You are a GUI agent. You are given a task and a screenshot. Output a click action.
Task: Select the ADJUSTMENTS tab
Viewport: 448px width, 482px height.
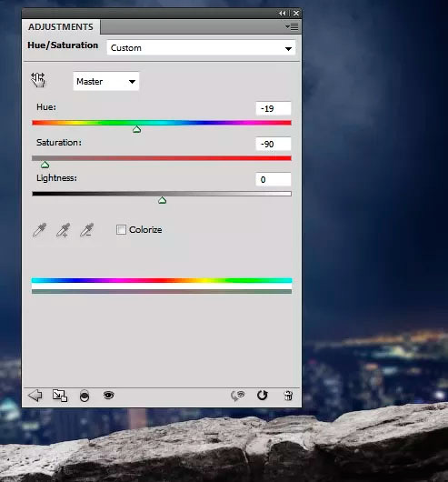click(61, 27)
